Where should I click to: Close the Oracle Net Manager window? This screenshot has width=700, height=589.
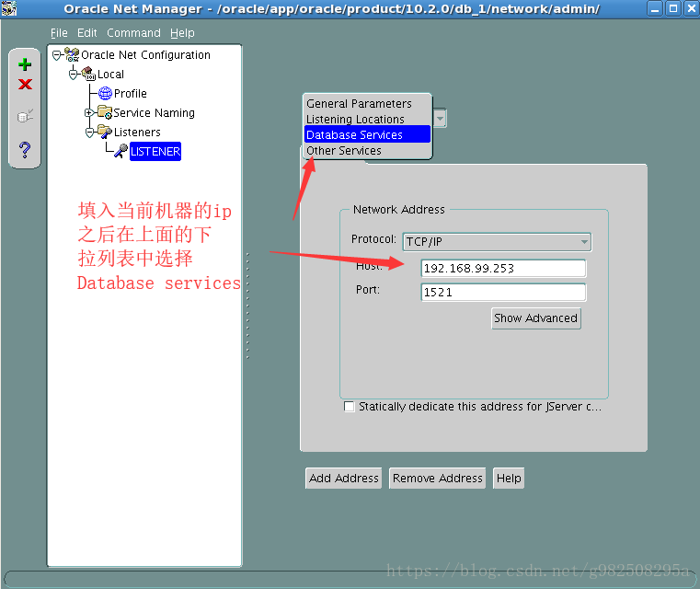click(x=691, y=8)
